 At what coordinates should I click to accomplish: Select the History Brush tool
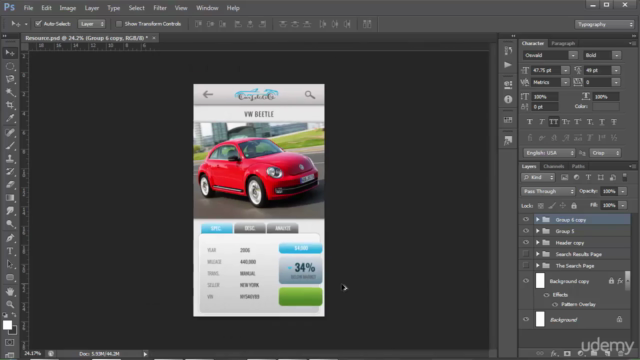coord(10,172)
